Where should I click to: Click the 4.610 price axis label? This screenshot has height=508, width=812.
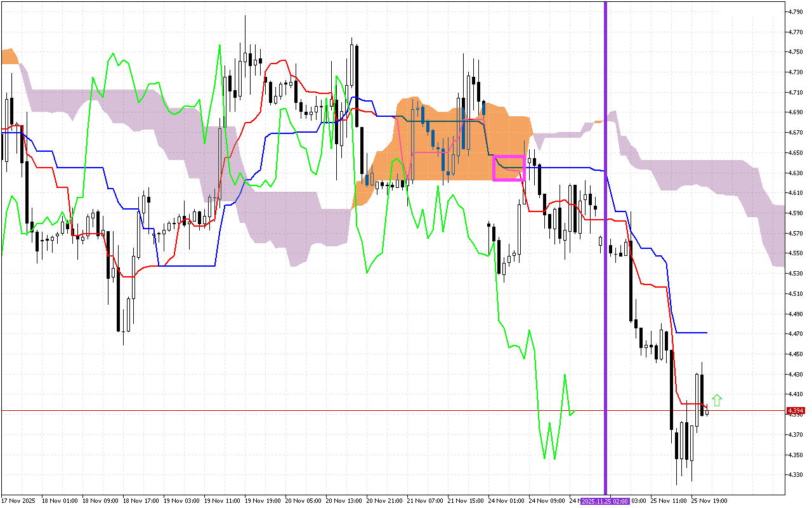coord(796,193)
